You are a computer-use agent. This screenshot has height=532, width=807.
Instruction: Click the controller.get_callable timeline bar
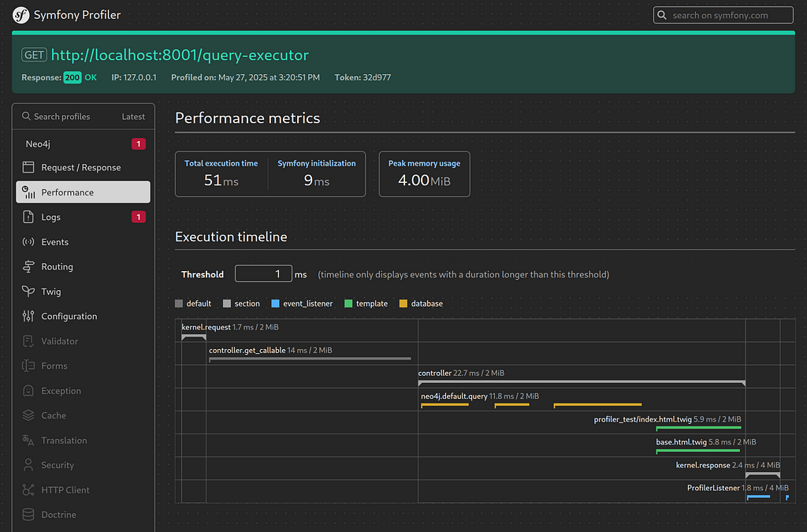point(310,359)
